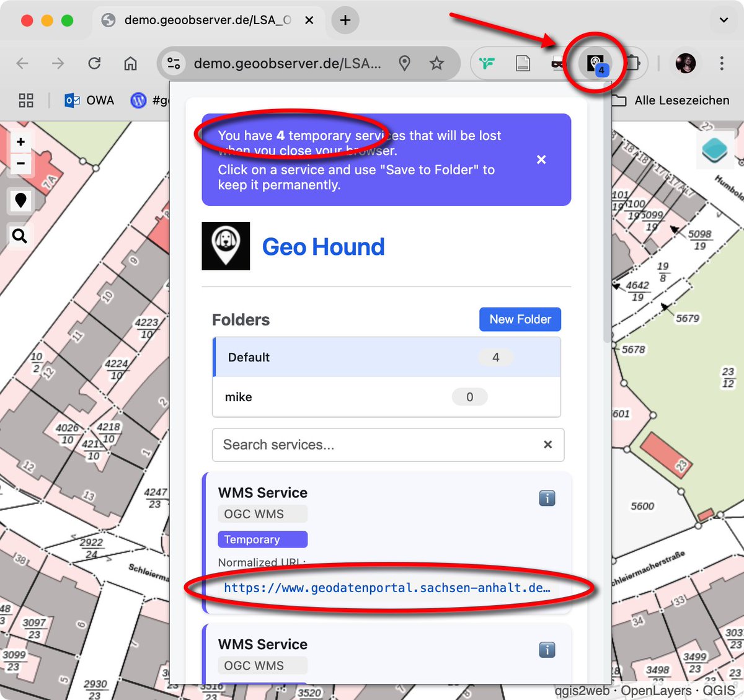The image size is (744, 700).
Task: Open the apps grid bookmark icon
Action: (26, 100)
